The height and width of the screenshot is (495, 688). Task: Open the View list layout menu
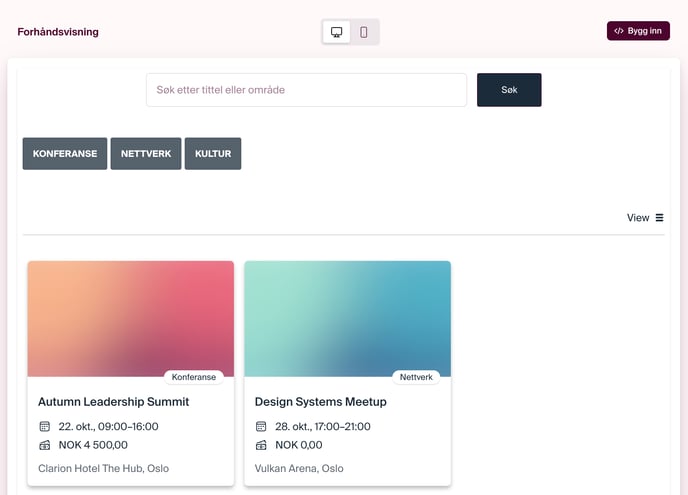tap(645, 218)
